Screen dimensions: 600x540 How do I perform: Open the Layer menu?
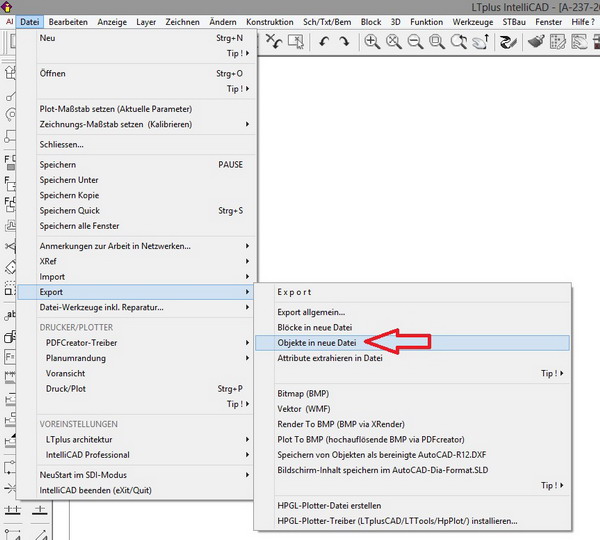coord(146,22)
